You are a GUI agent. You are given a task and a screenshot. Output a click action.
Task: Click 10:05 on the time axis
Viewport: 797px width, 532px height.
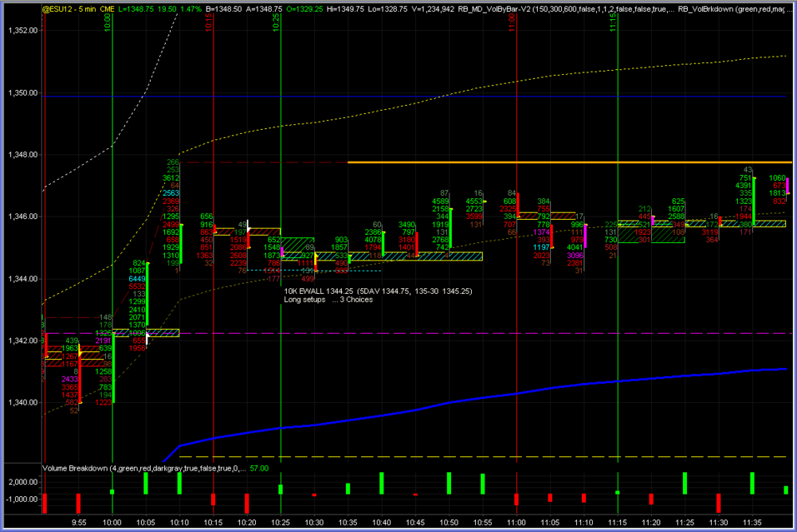click(x=146, y=522)
